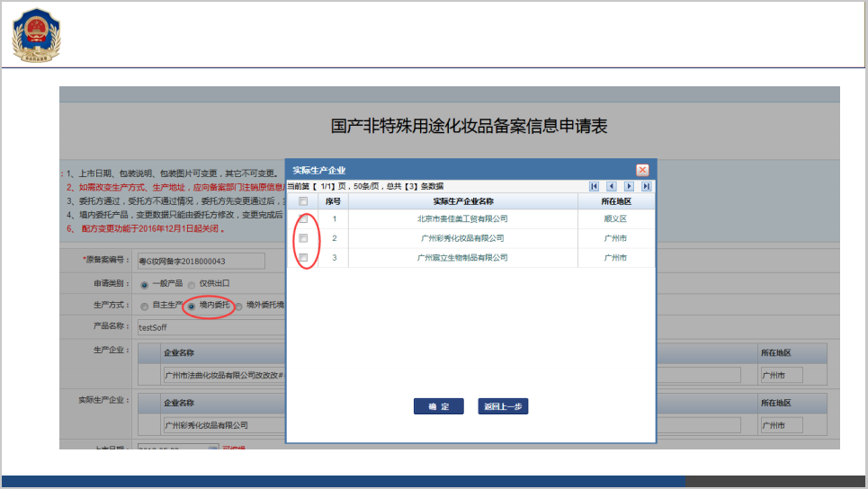Choose the 自主生产 production method
This screenshot has height=489, width=868.
[144, 306]
